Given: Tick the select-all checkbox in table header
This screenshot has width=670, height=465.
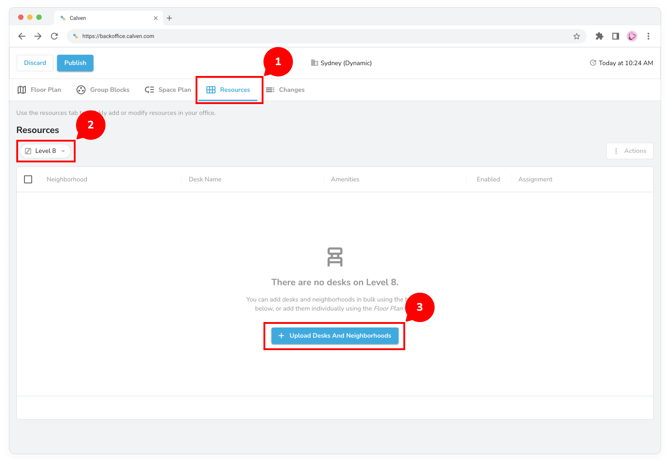Looking at the screenshot, I should (x=28, y=180).
